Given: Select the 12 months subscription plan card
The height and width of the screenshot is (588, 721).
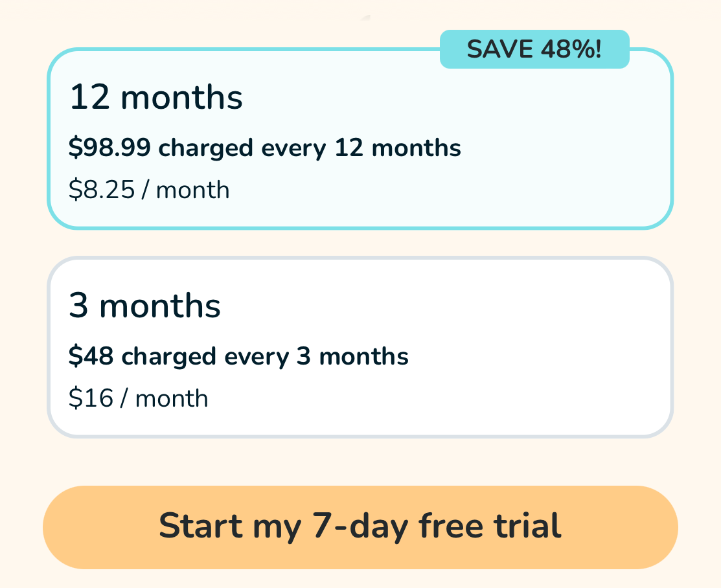Looking at the screenshot, I should click(x=360, y=139).
